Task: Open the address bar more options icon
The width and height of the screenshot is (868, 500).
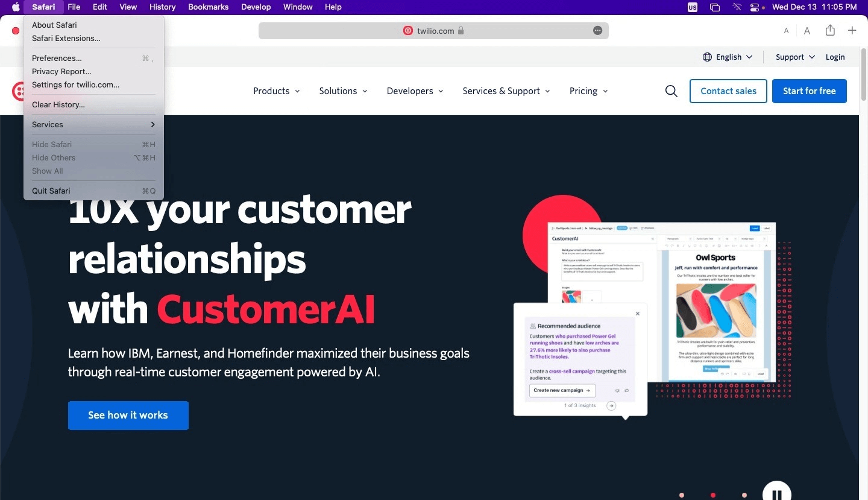Action: [x=597, y=31]
